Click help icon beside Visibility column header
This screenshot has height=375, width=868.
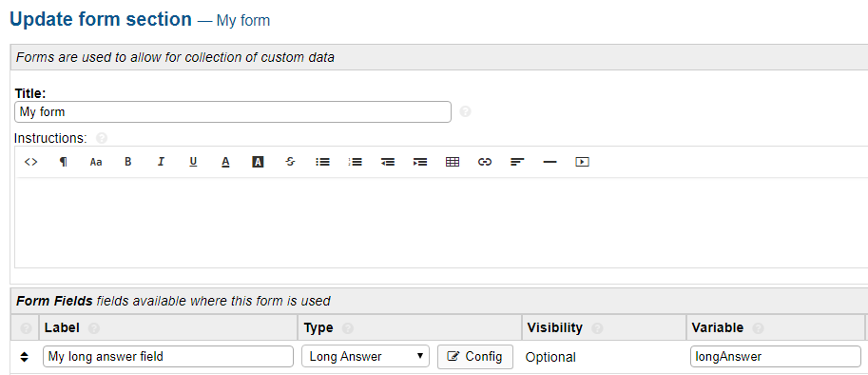[597, 328]
